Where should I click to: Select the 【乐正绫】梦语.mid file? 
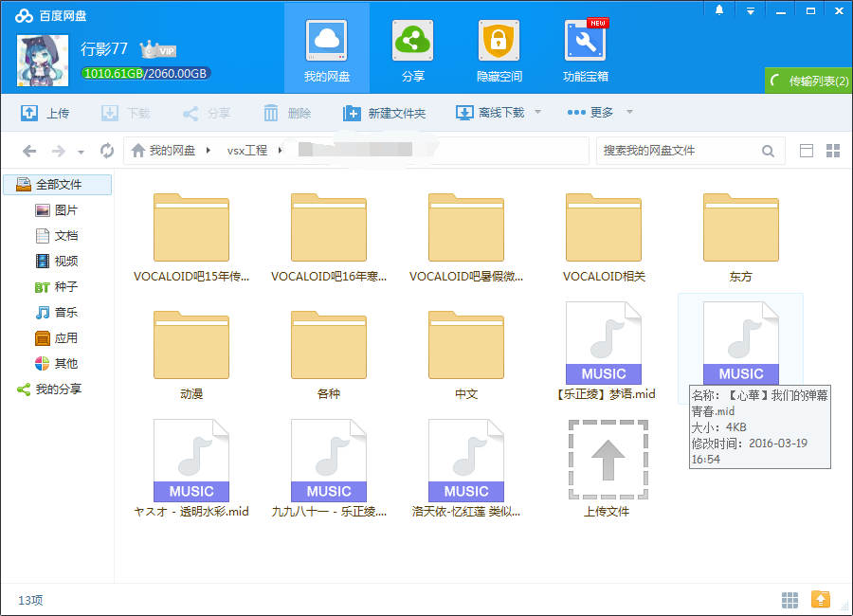pos(604,351)
